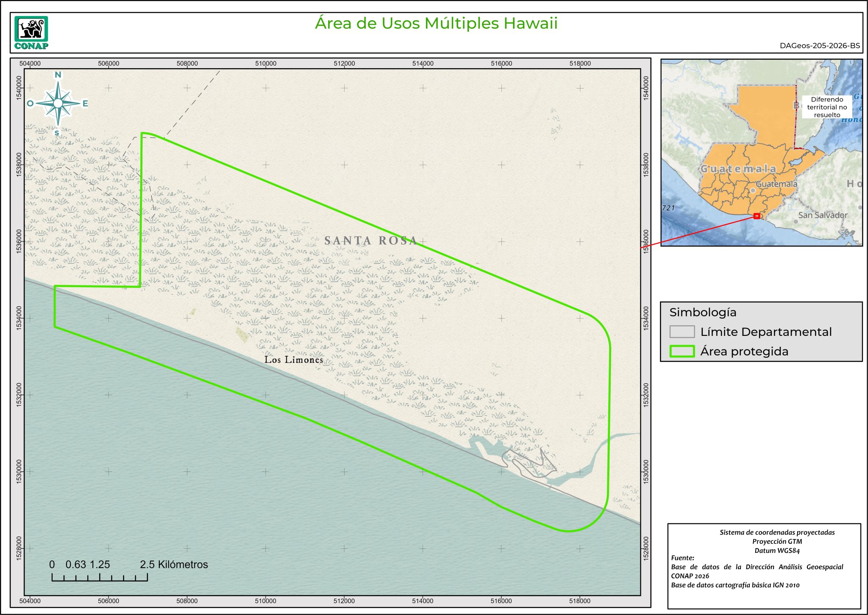The height and width of the screenshot is (615, 868).
Task: Click the red locator square on inset map
Action: click(x=757, y=216)
